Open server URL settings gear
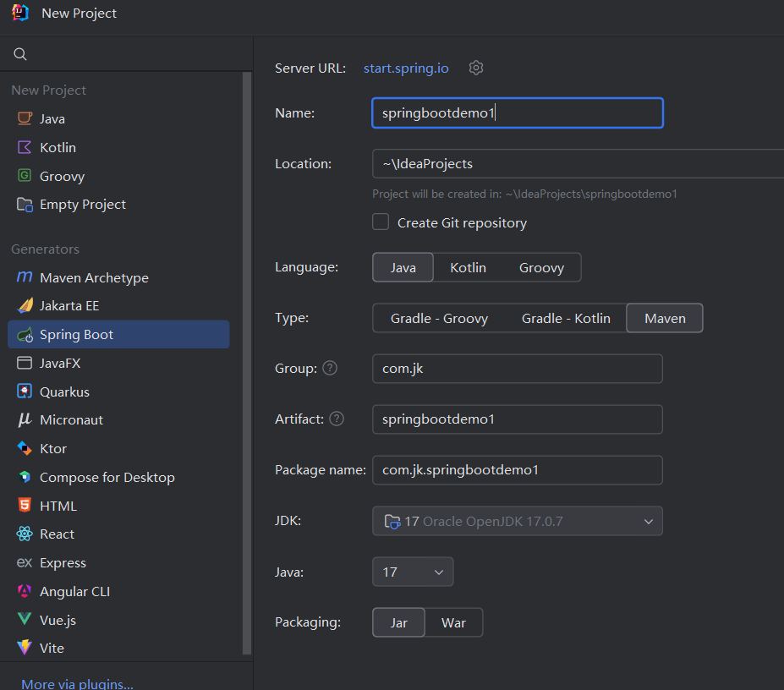 click(x=476, y=68)
